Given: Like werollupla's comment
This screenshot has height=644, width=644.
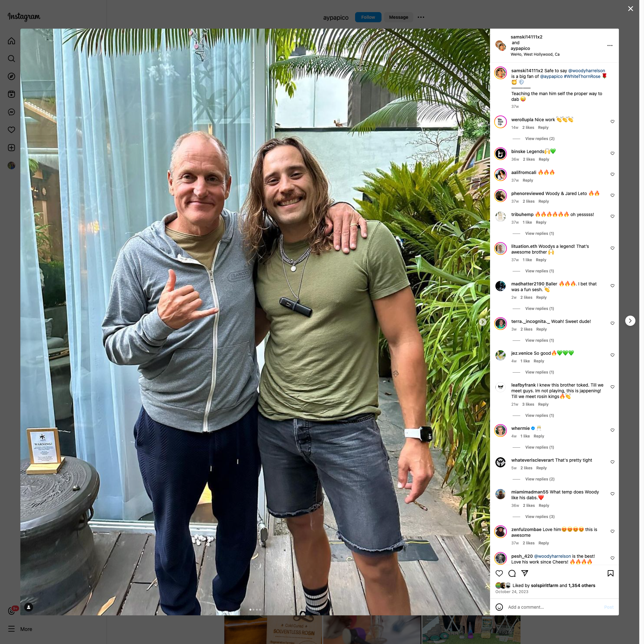Looking at the screenshot, I should tap(612, 122).
